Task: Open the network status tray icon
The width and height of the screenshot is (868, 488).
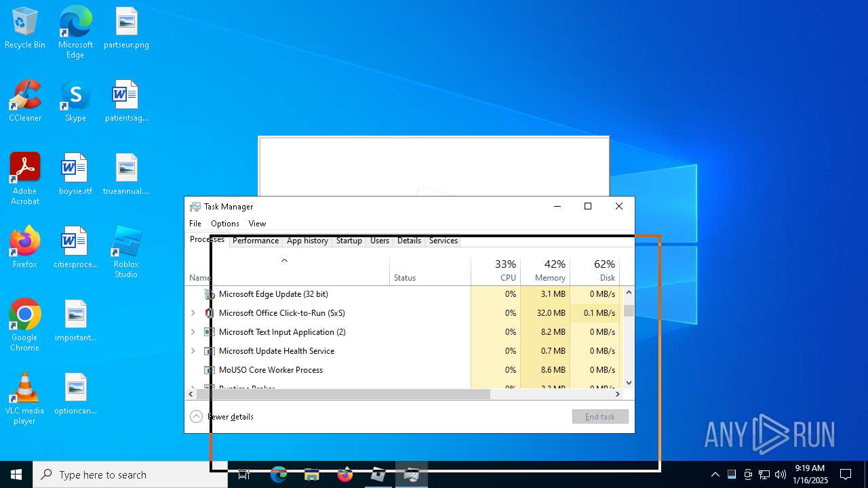Action: (764, 474)
